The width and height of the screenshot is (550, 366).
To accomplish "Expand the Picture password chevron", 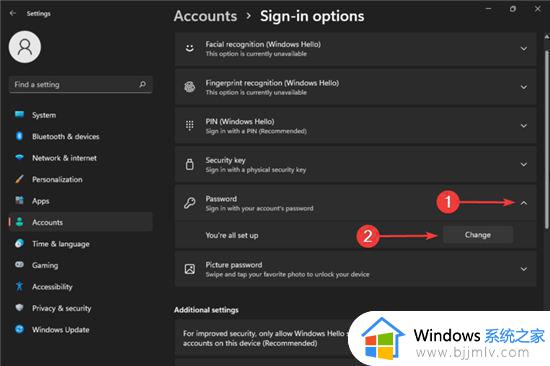I will pos(524,269).
